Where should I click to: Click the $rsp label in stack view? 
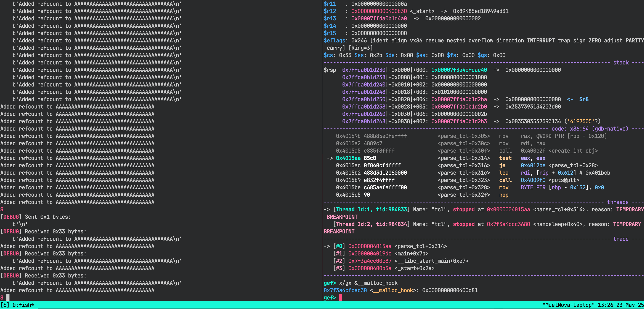330,70
